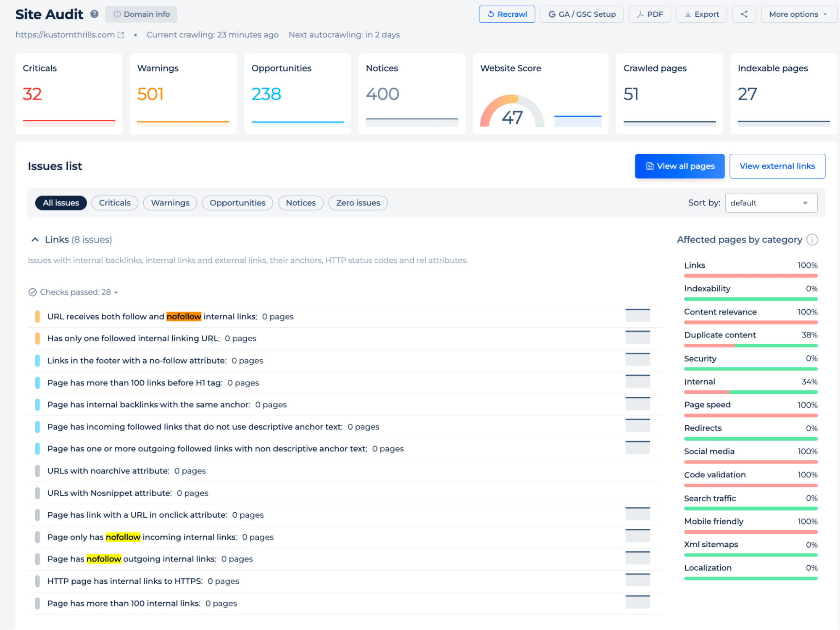Select the Criticals filter tab
This screenshot has width=840, height=630.
(x=114, y=203)
